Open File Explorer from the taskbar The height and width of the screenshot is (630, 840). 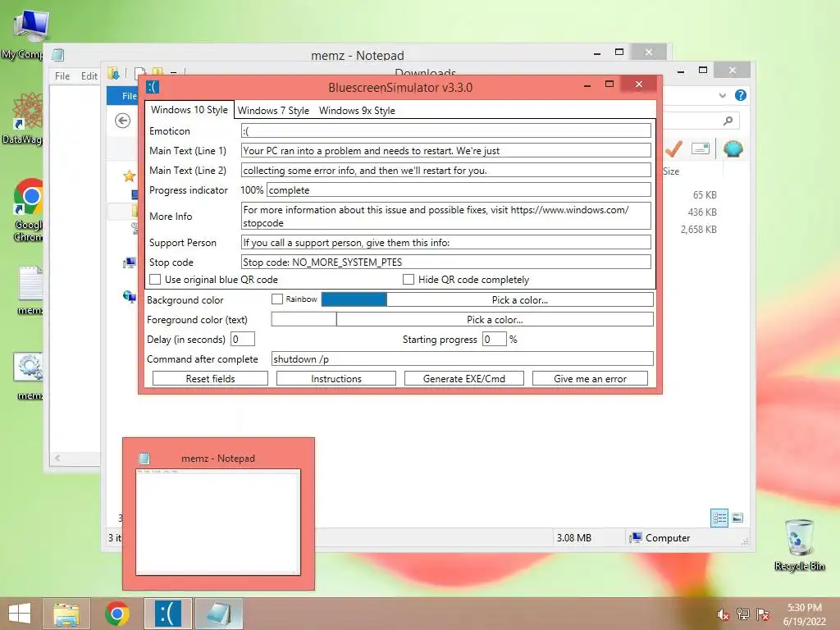point(66,614)
